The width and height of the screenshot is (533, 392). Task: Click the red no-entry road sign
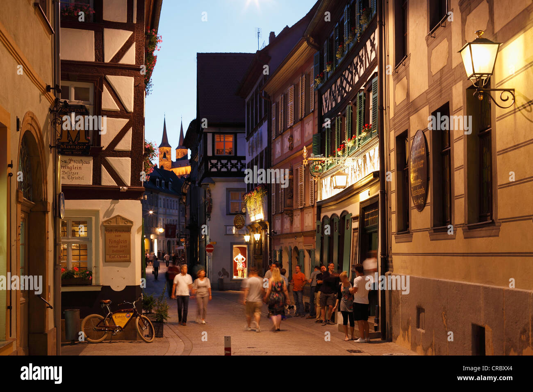pyautogui.click(x=210, y=248)
